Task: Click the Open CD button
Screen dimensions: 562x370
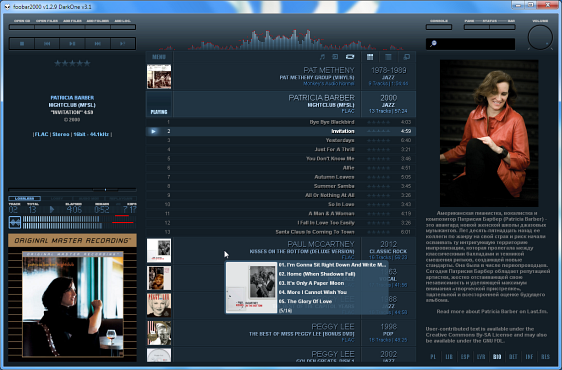Action: (x=22, y=27)
